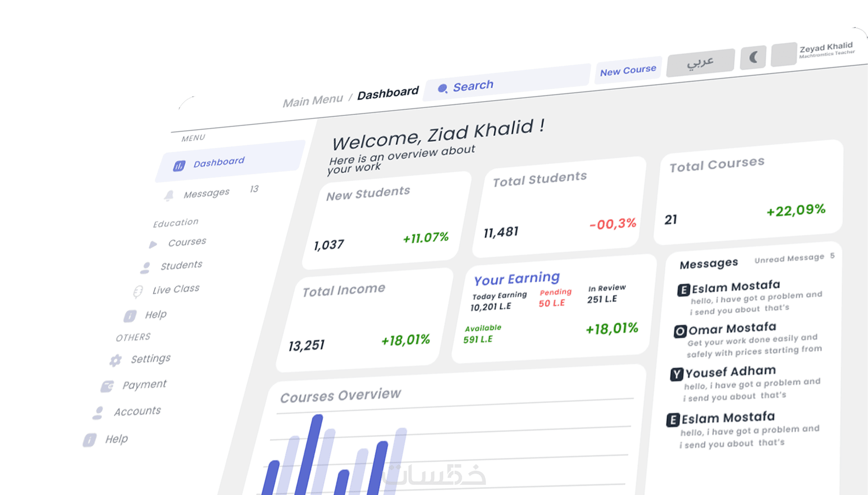868x495 pixels.
Task: Click the Help icon under the OTHERS section
Action: [x=90, y=440]
